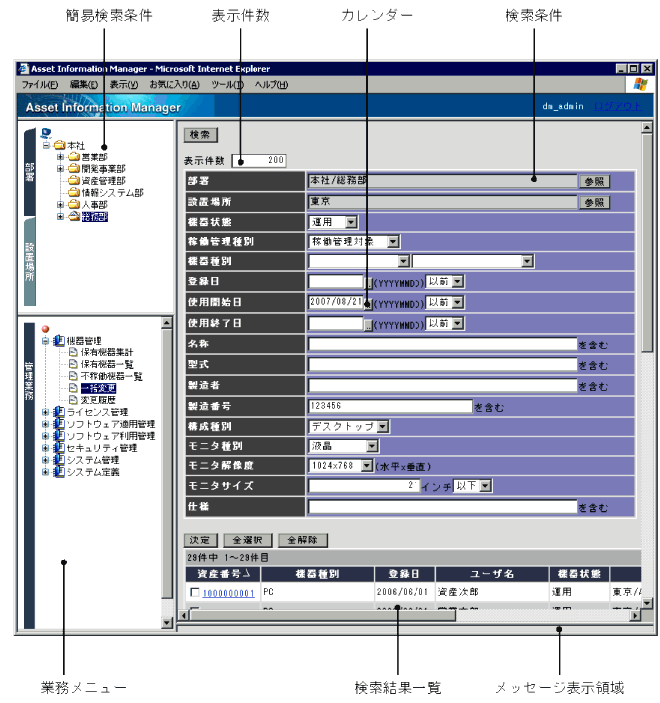The image size is (660, 703).
Task: Click the 検索 button
Action: (x=200, y=135)
